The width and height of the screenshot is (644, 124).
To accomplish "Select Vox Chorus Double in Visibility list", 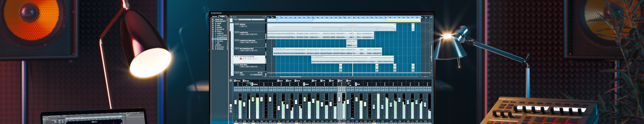I will (222, 39).
